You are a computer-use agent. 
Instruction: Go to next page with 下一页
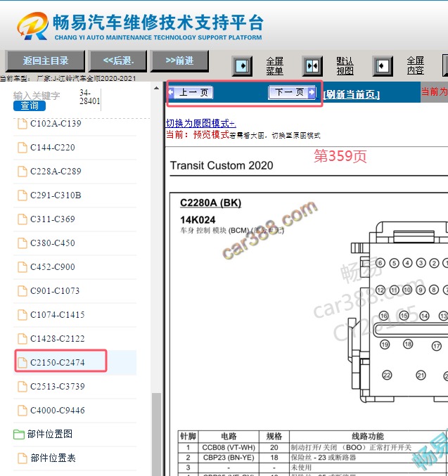click(292, 92)
